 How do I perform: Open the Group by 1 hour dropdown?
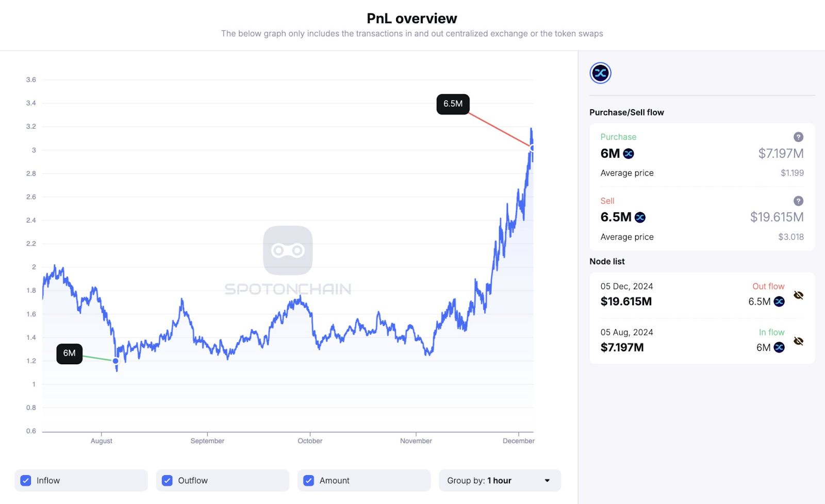pos(499,481)
